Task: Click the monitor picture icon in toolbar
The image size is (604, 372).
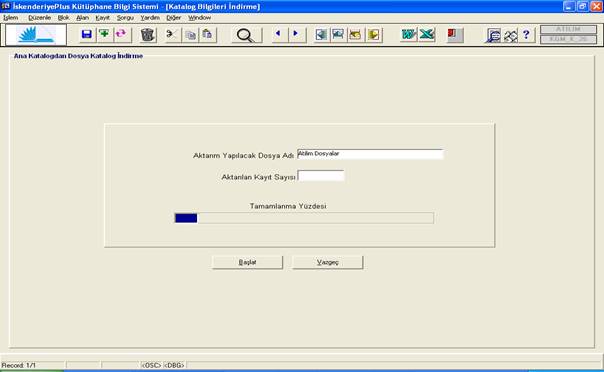Action: 338,35
